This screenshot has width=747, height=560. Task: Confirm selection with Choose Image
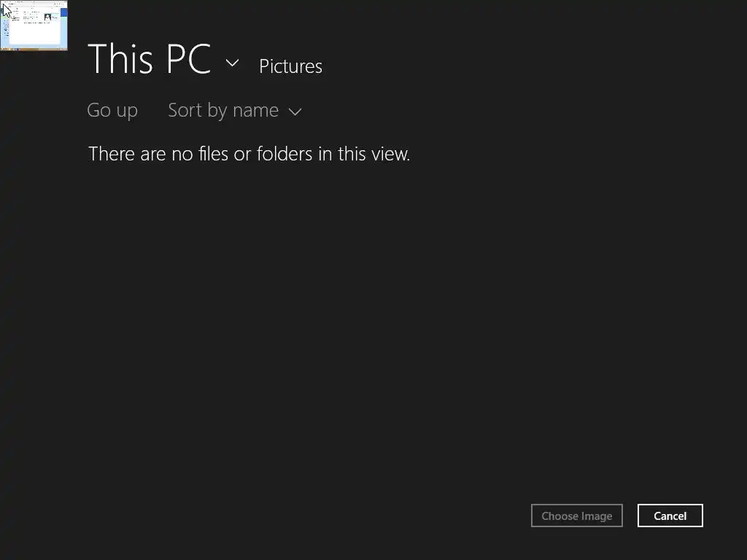pos(576,516)
